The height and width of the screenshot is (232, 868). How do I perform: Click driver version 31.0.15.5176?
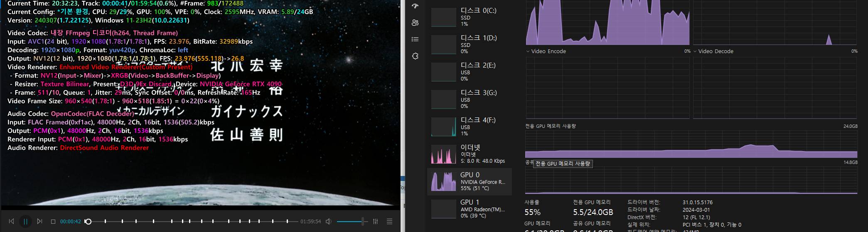pyautogui.click(x=697, y=203)
